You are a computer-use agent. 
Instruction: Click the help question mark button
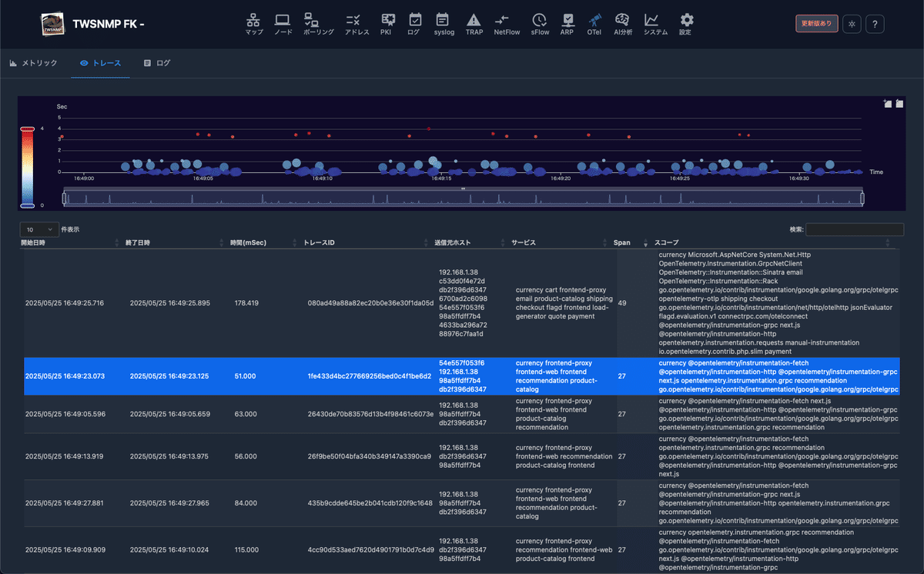[875, 24]
